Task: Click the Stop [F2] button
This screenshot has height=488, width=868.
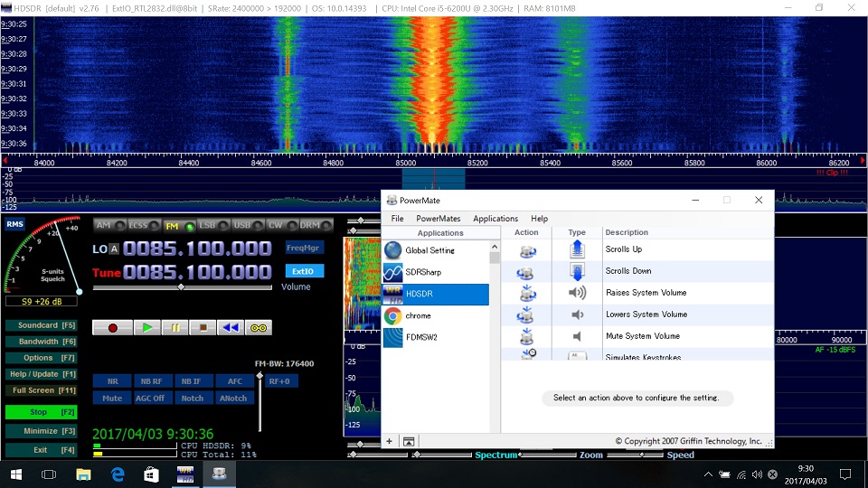Action: click(x=42, y=412)
